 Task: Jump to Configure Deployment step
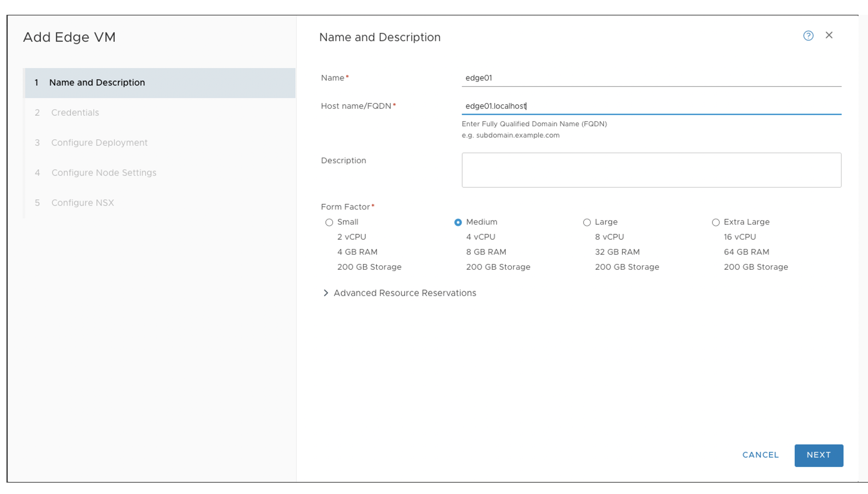coord(99,143)
